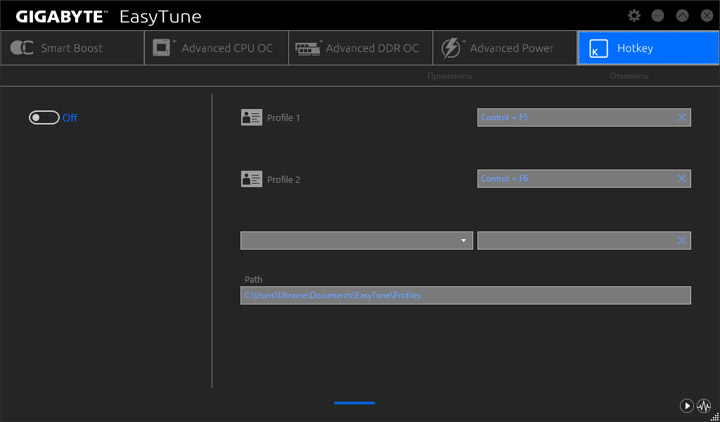Toggle the hotkey Off switch on

44,118
